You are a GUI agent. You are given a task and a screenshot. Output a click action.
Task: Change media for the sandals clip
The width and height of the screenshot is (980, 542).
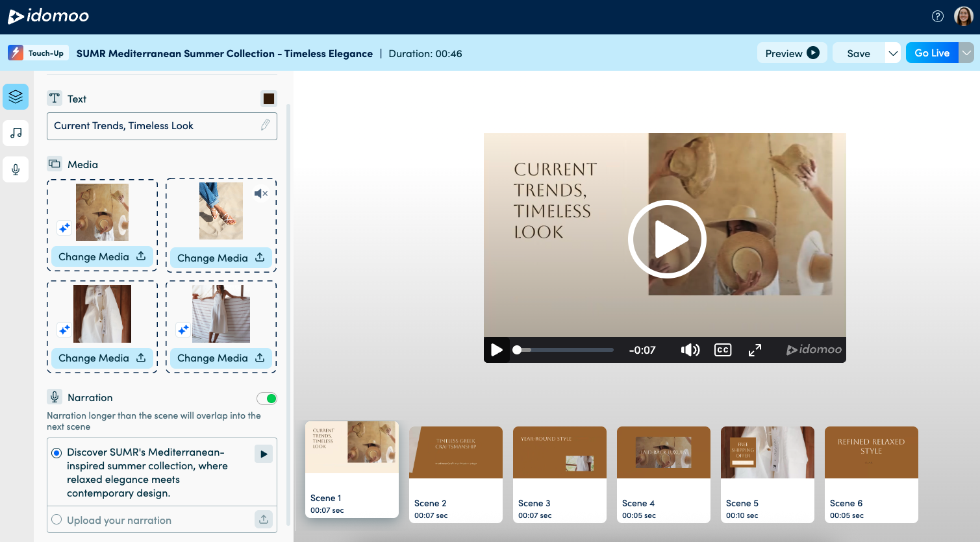[x=221, y=258]
